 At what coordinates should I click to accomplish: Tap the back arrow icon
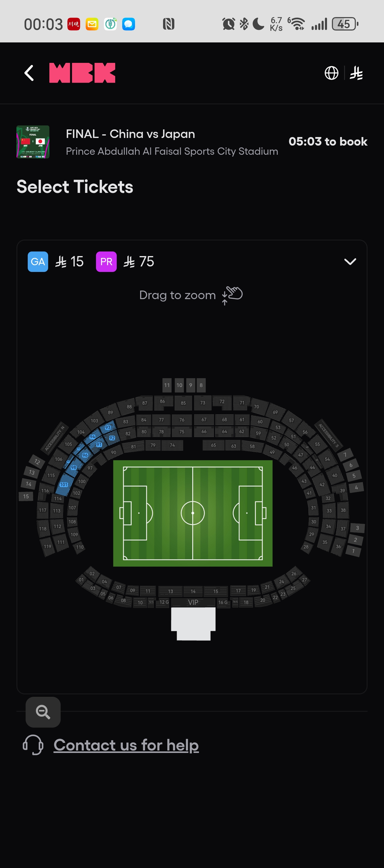coord(29,73)
